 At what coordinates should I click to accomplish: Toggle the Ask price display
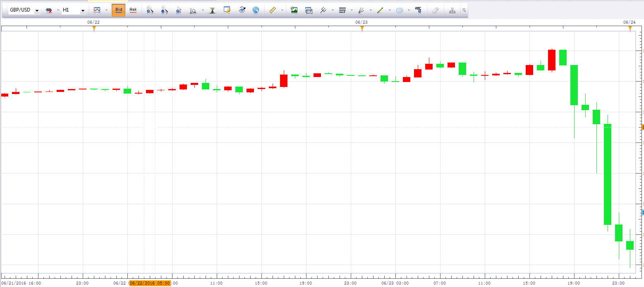click(133, 10)
